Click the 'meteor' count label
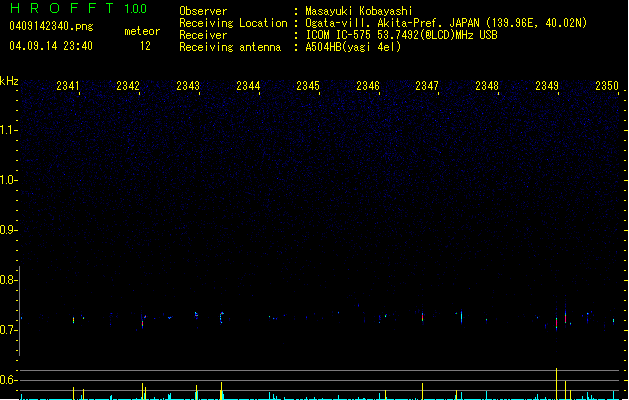Viewport: 629px width, 400px height. [142, 31]
